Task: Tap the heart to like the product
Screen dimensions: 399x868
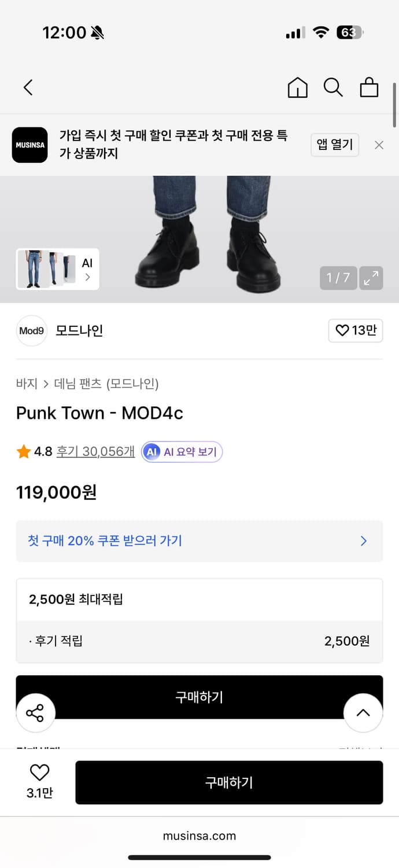Action: (39, 772)
